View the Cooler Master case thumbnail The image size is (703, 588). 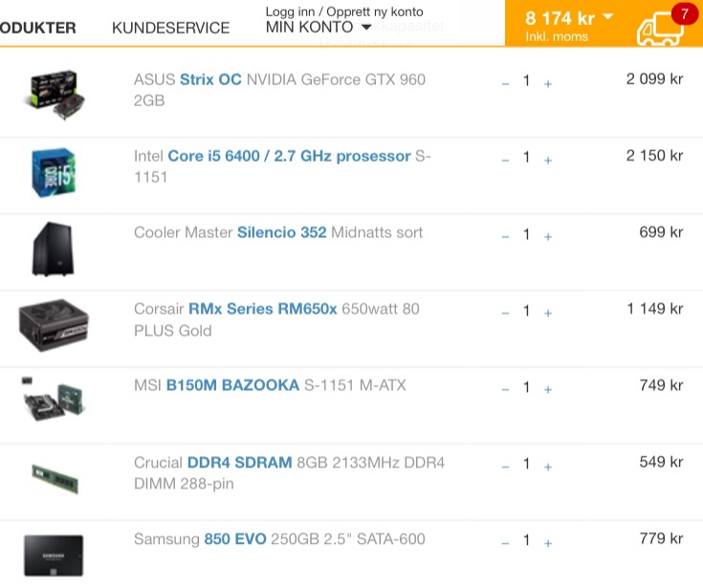(53, 249)
